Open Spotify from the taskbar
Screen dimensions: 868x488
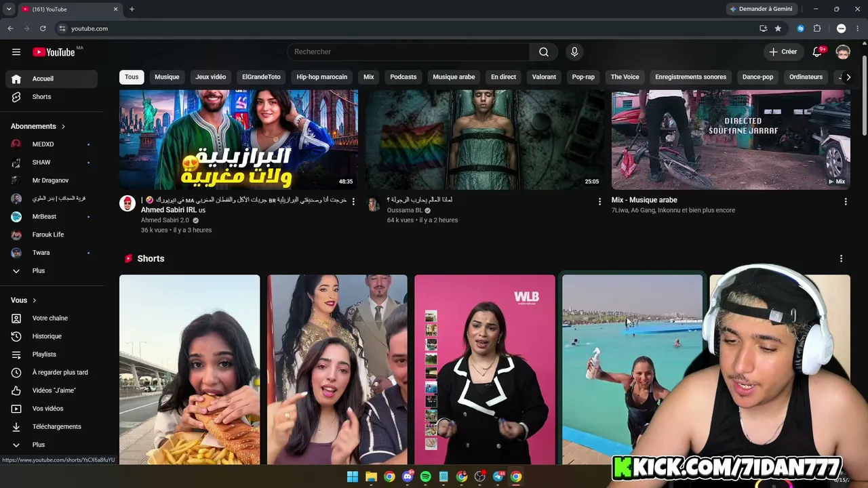tap(425, 476)
